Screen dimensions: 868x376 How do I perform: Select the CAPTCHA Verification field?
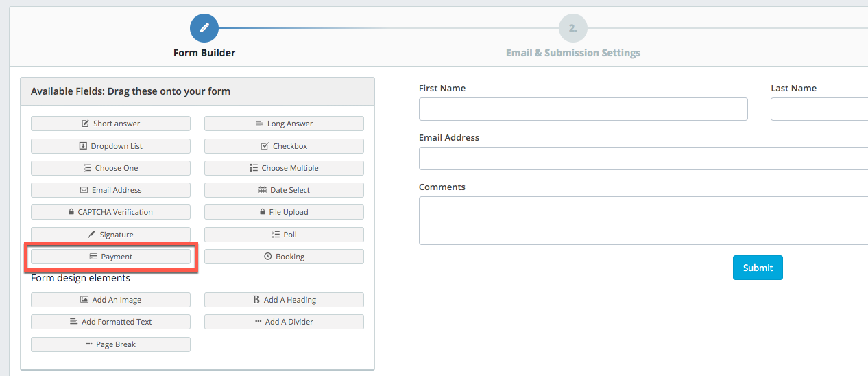(x=110, y=212)
